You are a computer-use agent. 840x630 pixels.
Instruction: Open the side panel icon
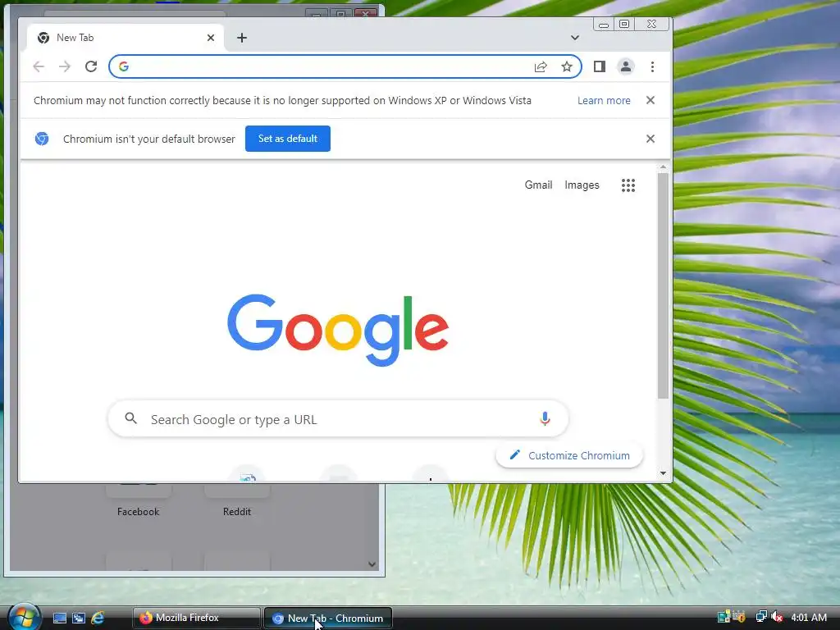click(600, 66)
